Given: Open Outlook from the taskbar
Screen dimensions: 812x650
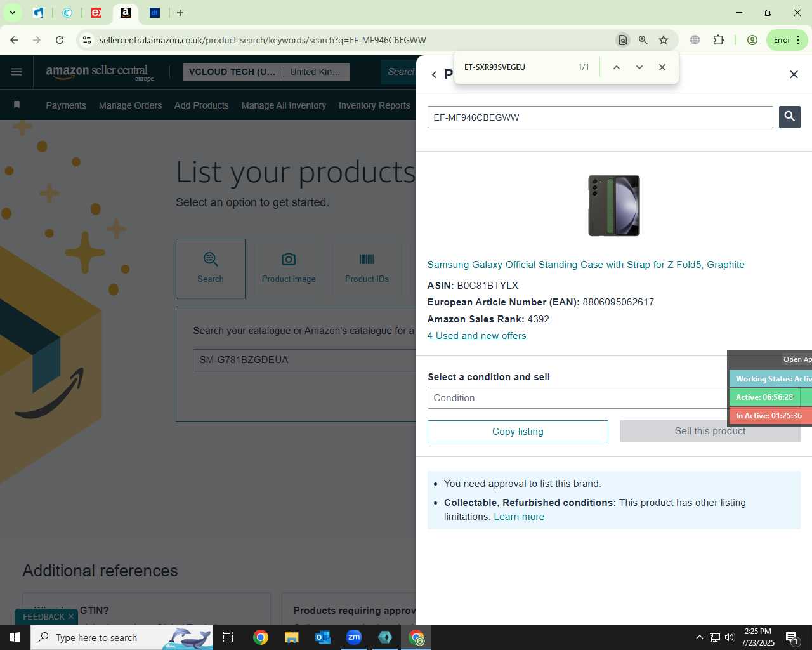Looking at the screenshot, I should 323,637.
